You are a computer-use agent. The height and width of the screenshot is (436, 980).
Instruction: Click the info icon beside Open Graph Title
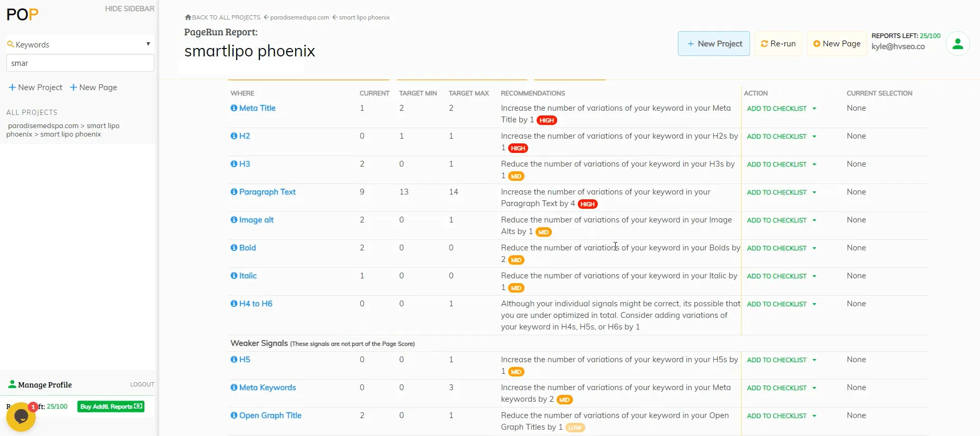[x=234, y=415]
